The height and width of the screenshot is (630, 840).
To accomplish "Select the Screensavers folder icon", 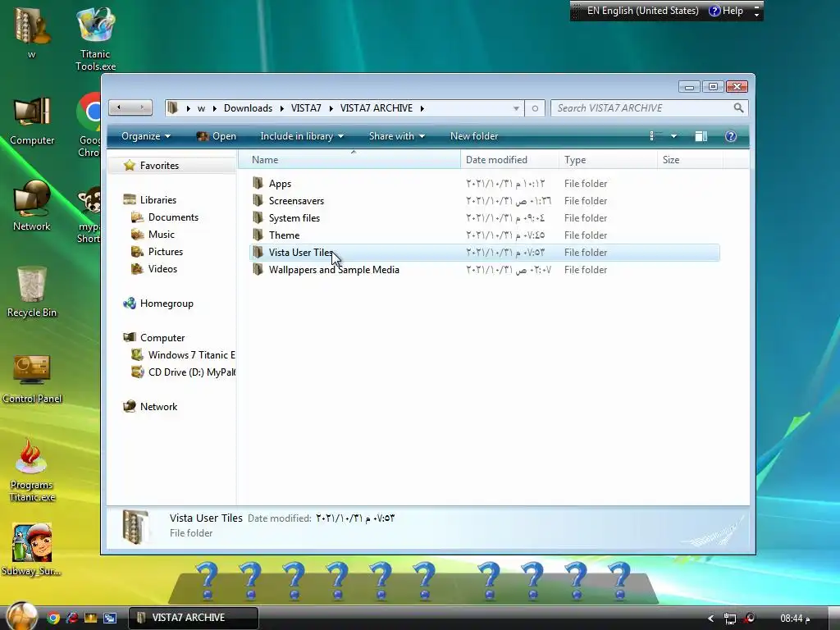I will (x=258, y=200).
